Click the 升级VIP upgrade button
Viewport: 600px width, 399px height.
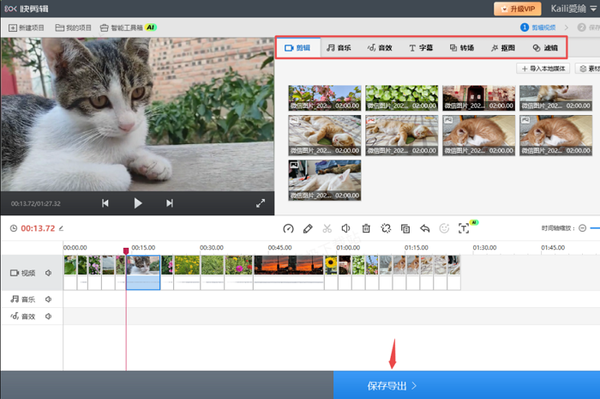pyautogui.click(x=517, y=8)
